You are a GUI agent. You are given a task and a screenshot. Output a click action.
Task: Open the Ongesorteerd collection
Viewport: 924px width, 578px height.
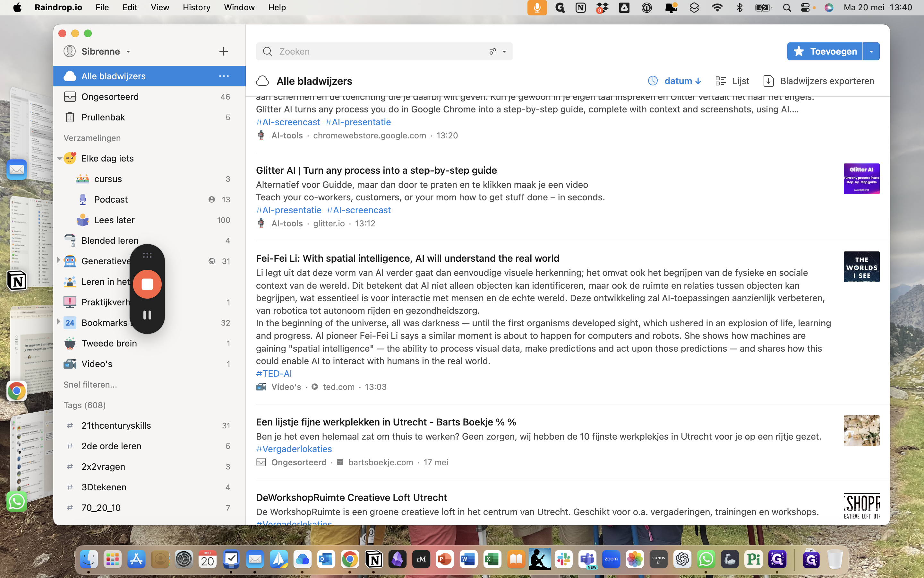click(x=149, y=97)
